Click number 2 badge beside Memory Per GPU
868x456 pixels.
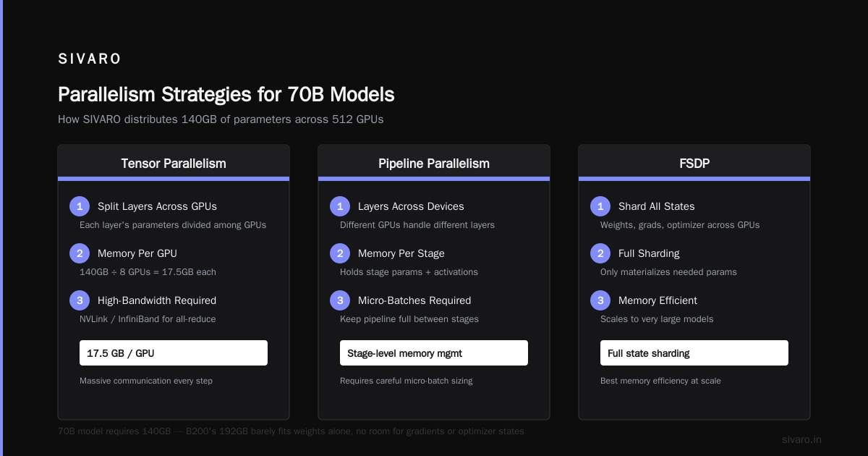79,253
